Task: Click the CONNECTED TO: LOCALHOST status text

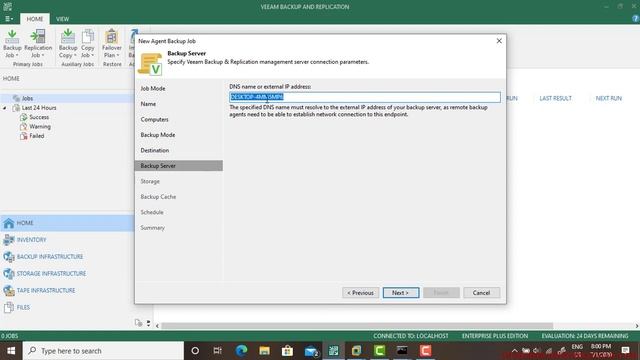Action: (x=411, y=336)
